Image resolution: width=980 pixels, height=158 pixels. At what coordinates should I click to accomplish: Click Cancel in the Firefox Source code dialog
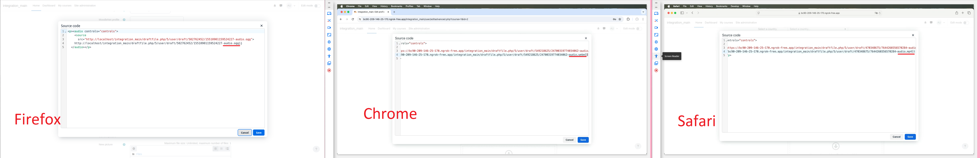tap(245, 132)
